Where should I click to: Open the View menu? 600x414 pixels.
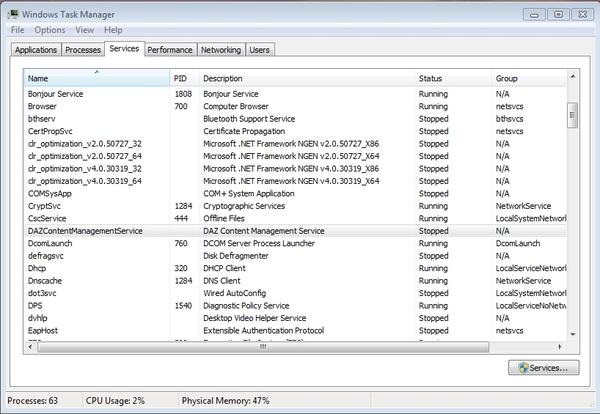pos(85,30)
